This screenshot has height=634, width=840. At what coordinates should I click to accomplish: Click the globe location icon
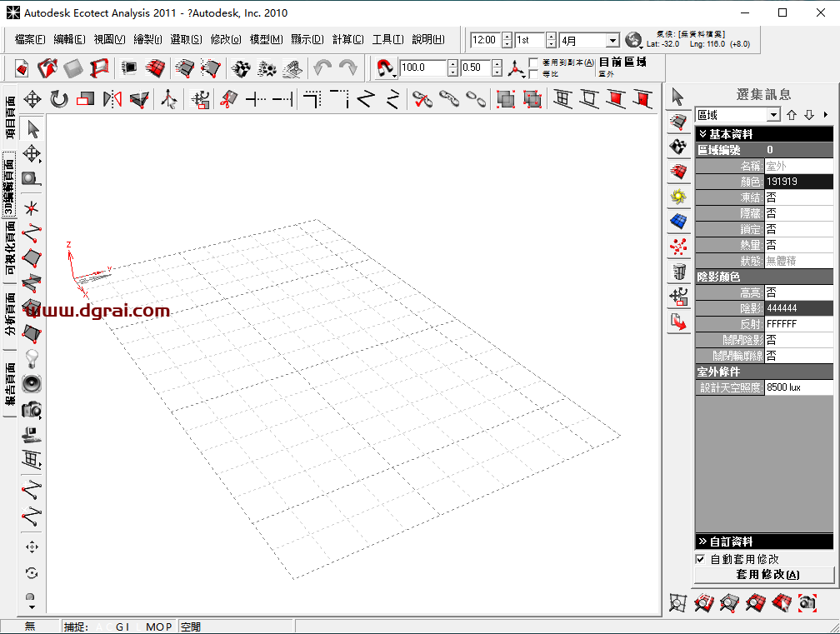633,40
